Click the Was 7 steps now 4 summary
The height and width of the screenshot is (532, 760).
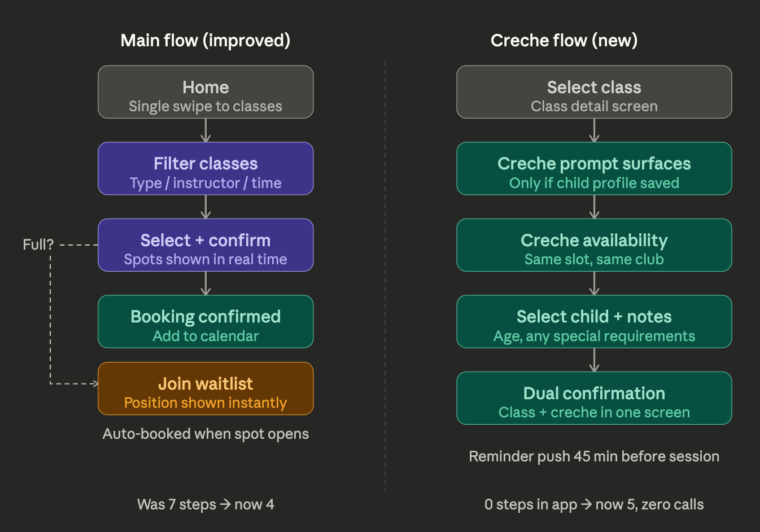click(206, 504)
